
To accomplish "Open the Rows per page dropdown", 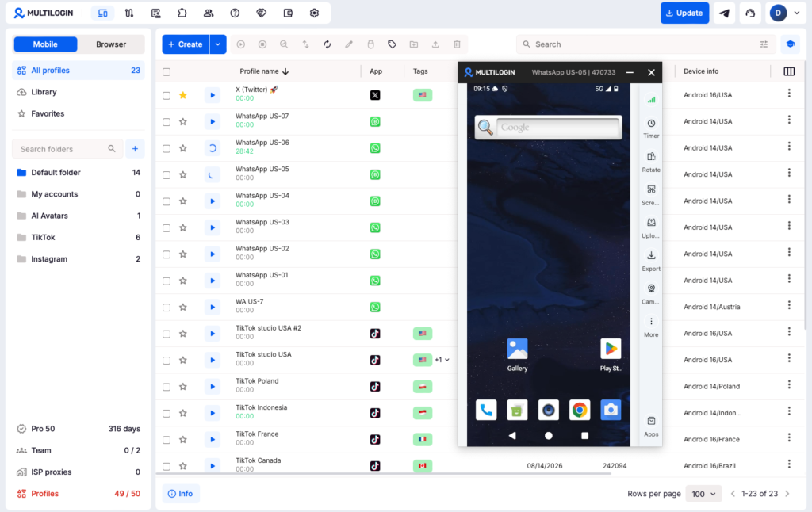I will [x=703, y=494].
